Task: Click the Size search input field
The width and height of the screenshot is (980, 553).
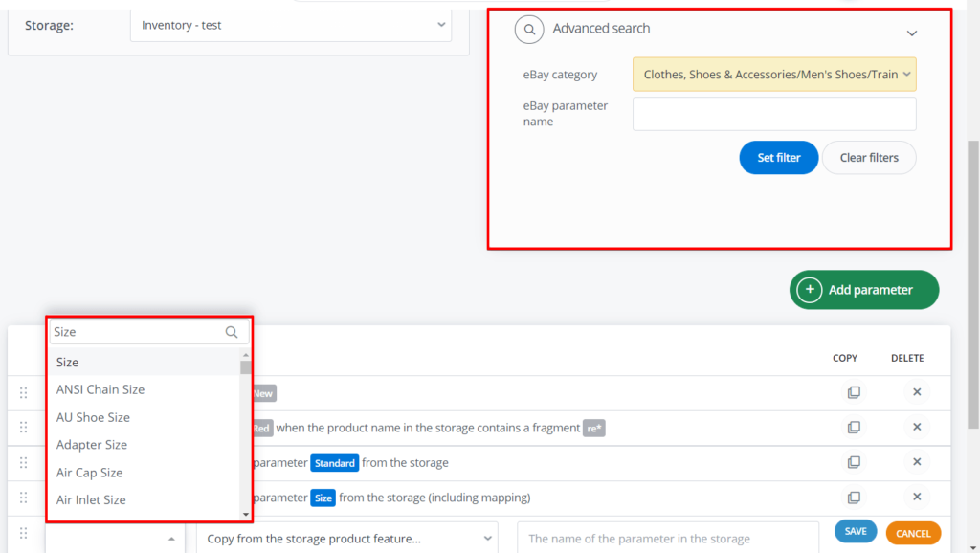Action: tap(148, 332)
